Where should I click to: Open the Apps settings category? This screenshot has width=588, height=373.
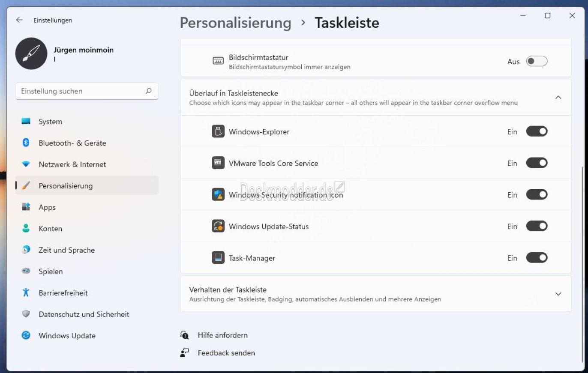[x=87, y=207]
